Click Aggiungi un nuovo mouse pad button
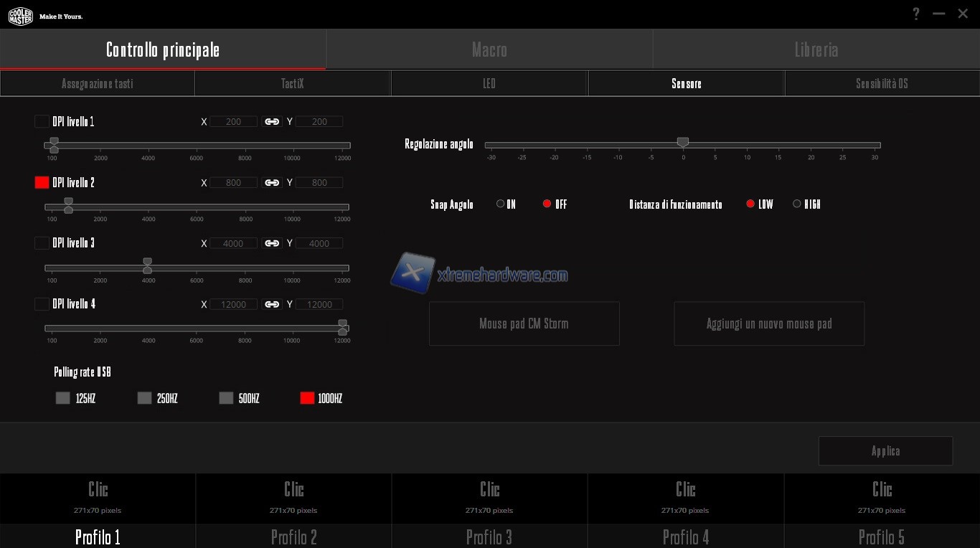 point(768,323)
